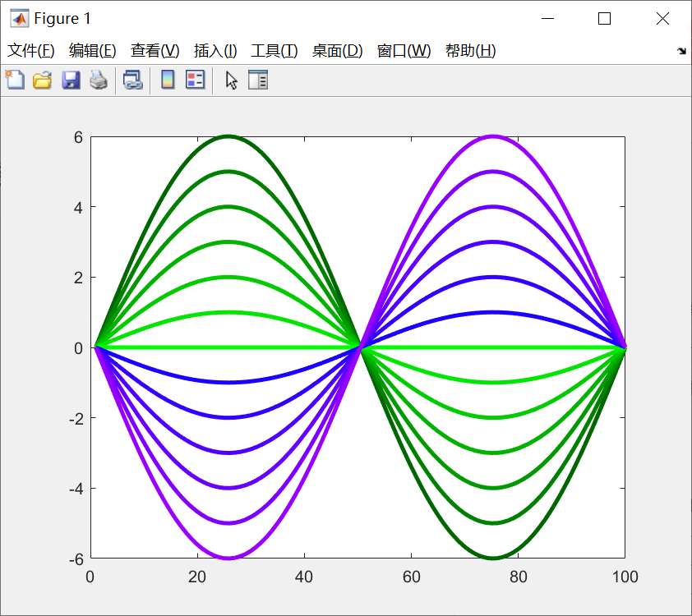Click the y-axis tick label -2
Viewport: 692px width, 616px height.
pos(76,419)
